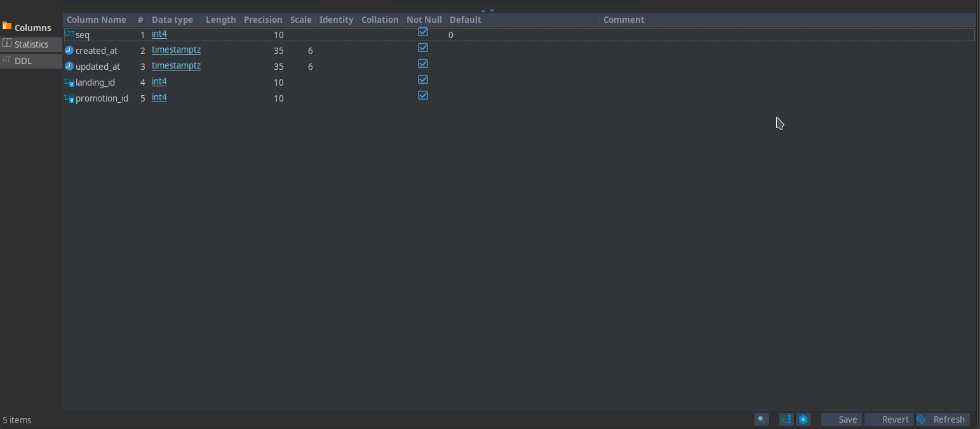Sort by Data type header

[175, 20]
